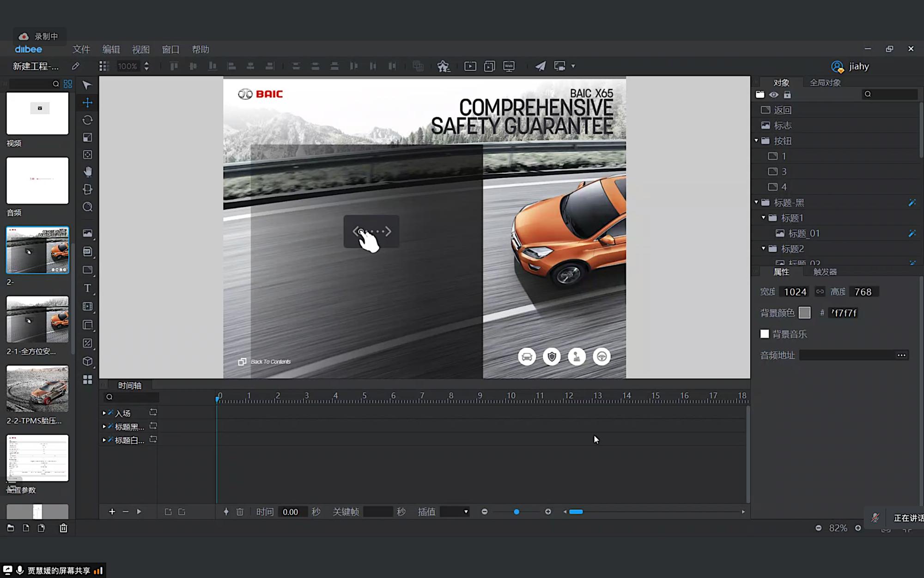924x578 pixels.
Task: Click the trash icon below page list
Action: 63,528
